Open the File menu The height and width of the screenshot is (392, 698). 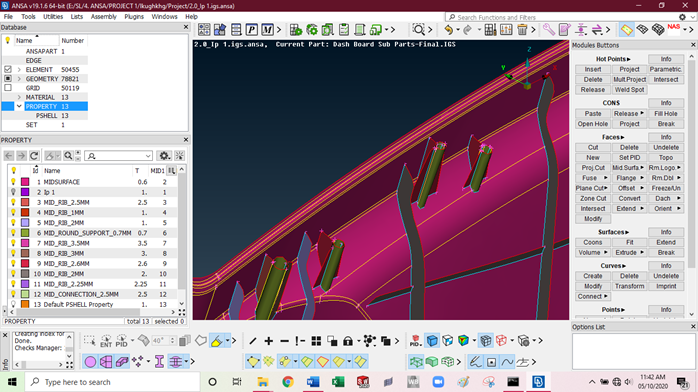point(8,16)
